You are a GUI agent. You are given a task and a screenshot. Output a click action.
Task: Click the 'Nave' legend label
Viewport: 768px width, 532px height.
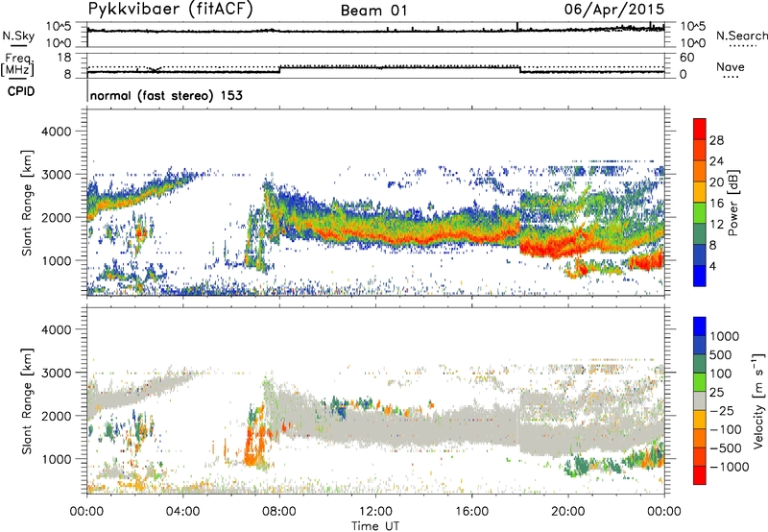(731, 66)
